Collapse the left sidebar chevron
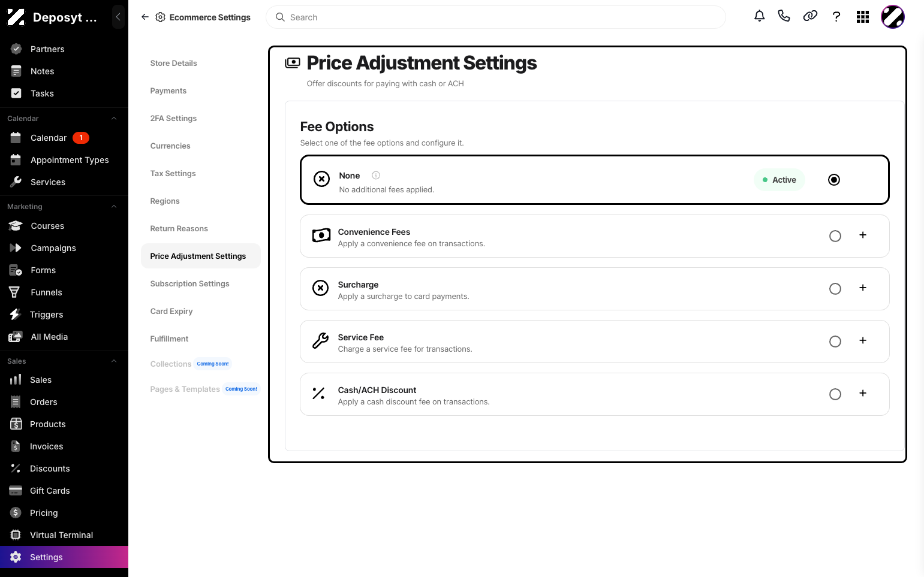Screen dimensions: 924x577 coord(118,17)
